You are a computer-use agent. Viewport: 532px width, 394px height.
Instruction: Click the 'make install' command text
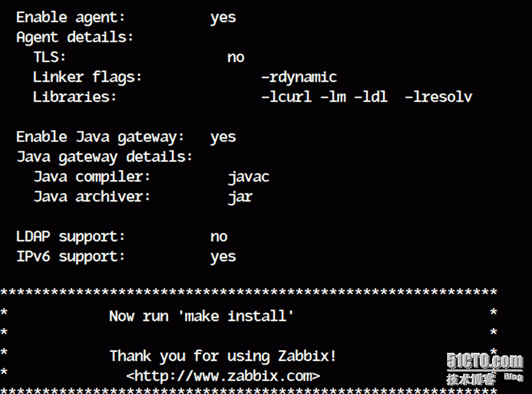[236, 316]
